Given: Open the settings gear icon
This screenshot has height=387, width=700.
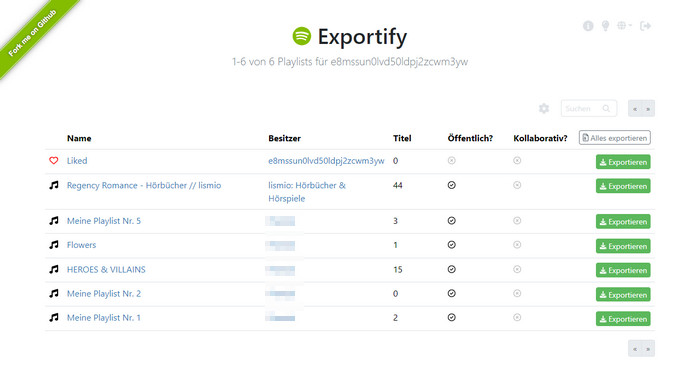Looking at the screenshot, I should coord(544,108).
